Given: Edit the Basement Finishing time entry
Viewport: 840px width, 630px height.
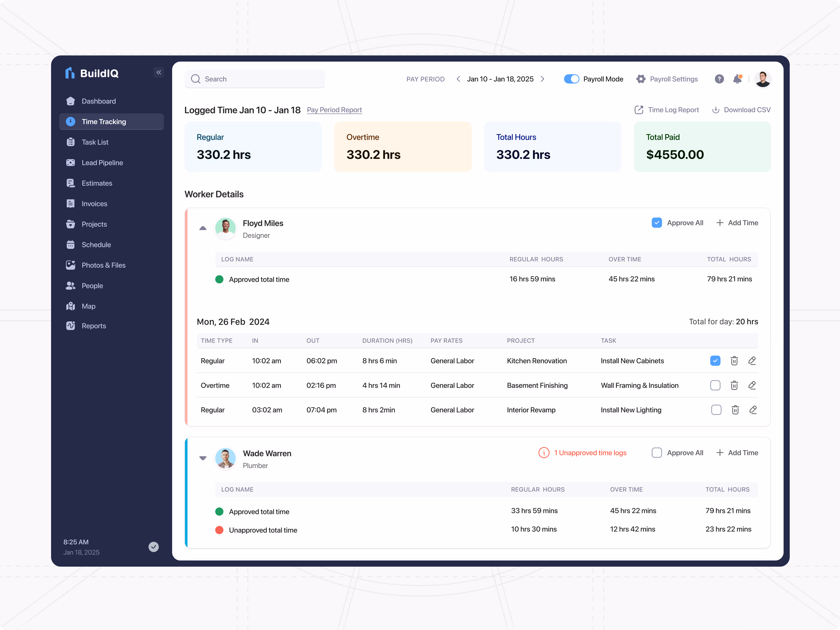Looking at the screenshot, I should [x=752, y=385].
